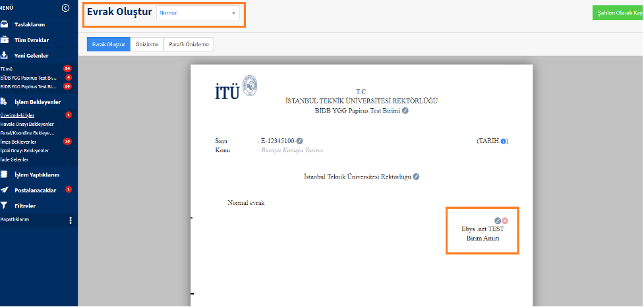Click the Konu field placeholder text
644x307 pixels.
point(293,150)
